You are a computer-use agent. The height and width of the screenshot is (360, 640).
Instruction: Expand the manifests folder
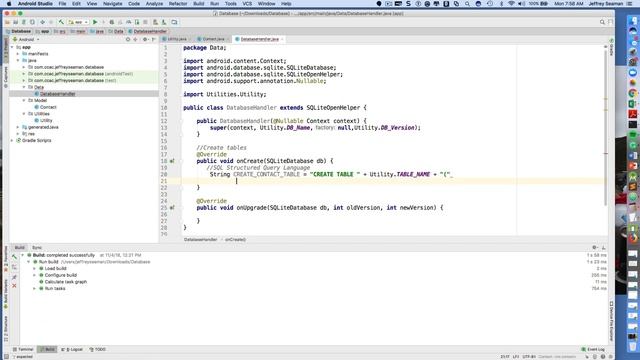click(x=18, y=54)
